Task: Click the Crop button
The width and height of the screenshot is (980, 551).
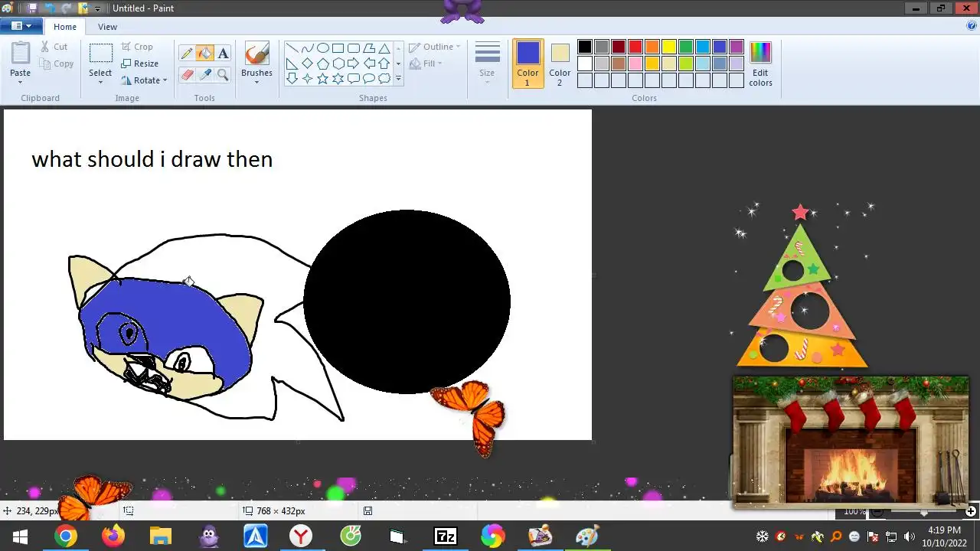Action: [x=137, y=47]
